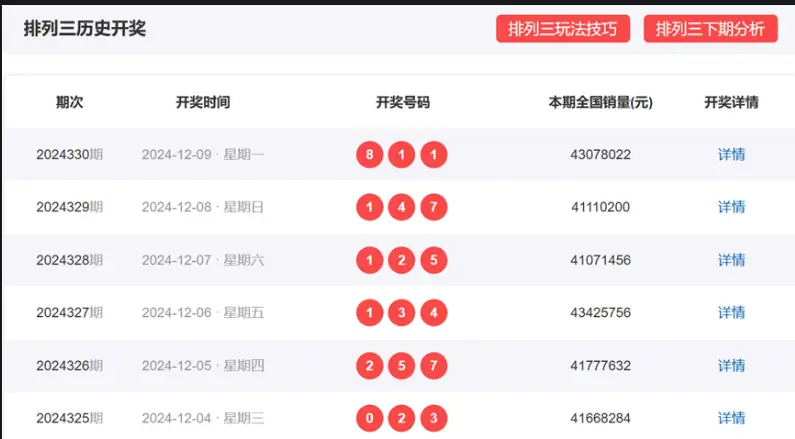Screen dimensions: 795x439
Task: Select red ball 2 in period 2024326
Action: (370, 366)
